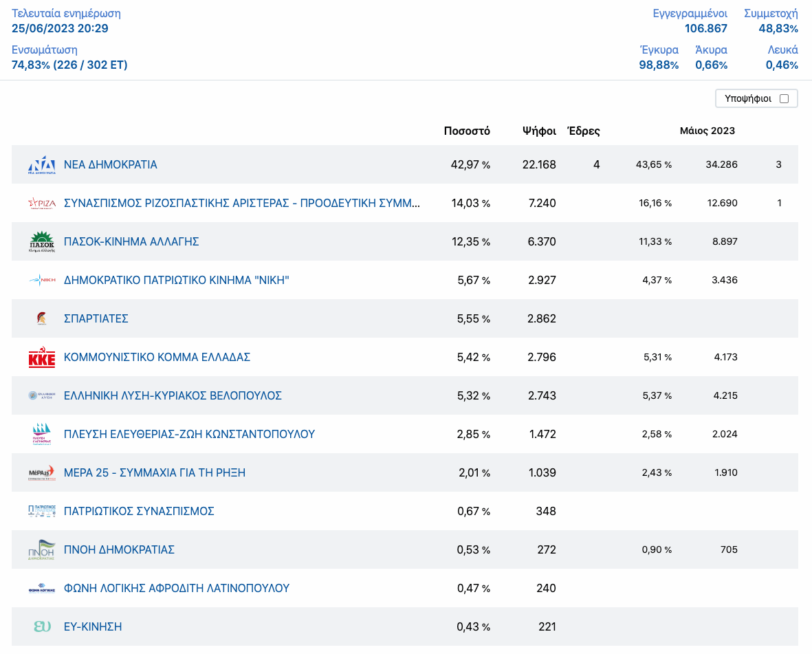Click PASOK percentage 12,35 %

point(471,241)
